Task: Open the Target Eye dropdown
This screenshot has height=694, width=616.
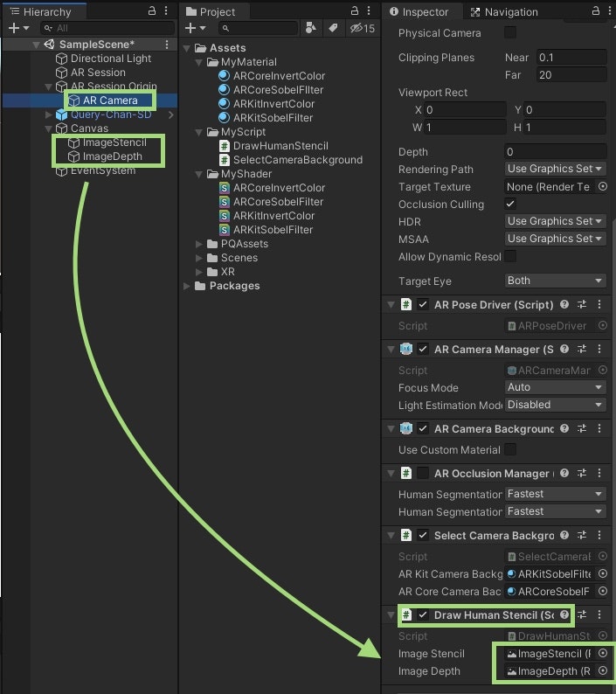Action: point(555,281)
